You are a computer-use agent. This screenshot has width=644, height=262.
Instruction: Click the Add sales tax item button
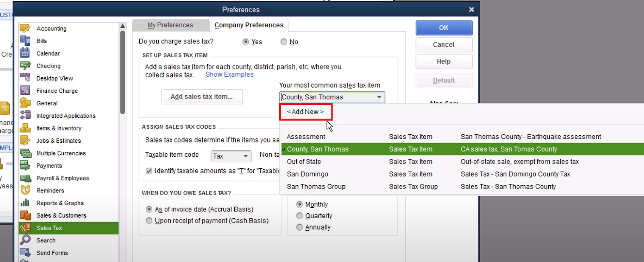pos(202,97)
